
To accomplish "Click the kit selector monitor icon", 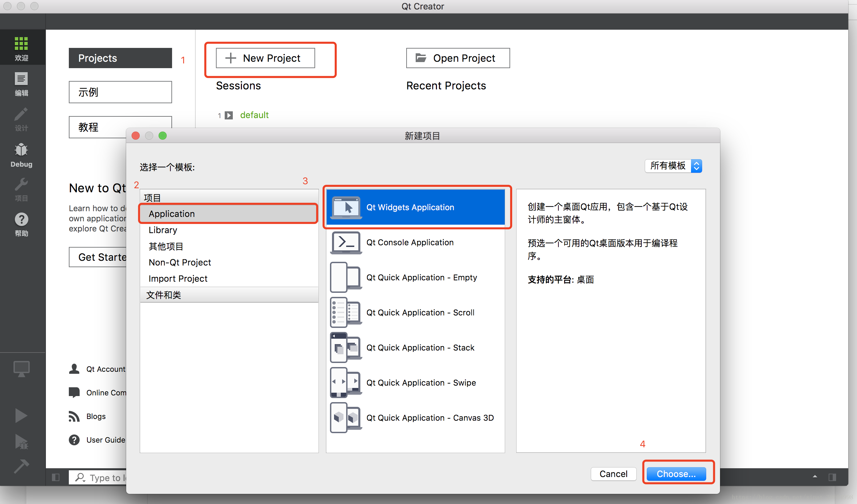I will click(21, 369).
